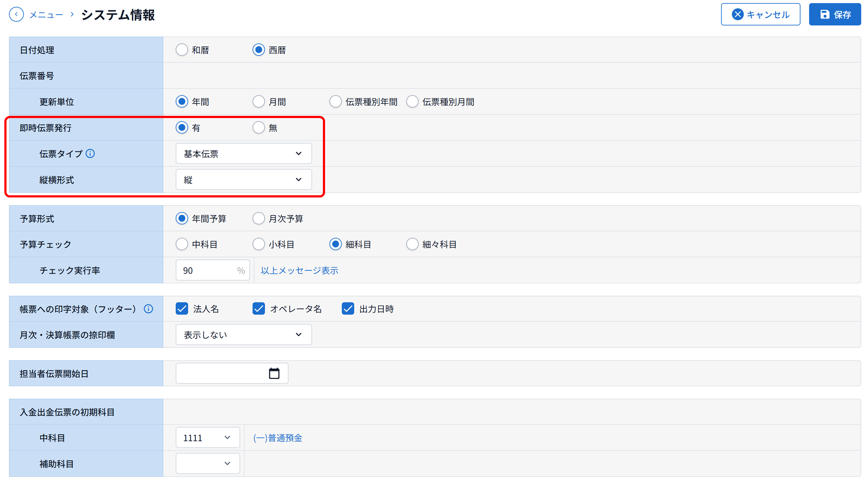This screenshot has height=483, width=868.
Task: Open the info icon next to 伝票タイプ
Action: point(90,154)
